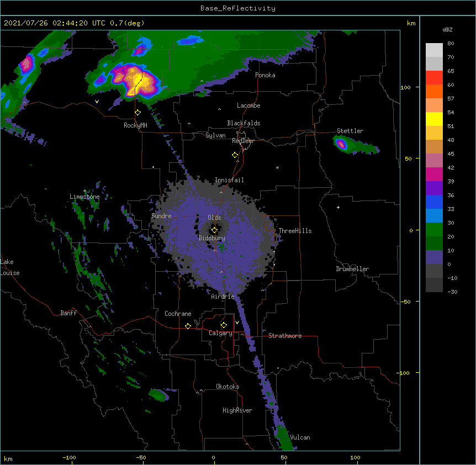Select the Airdrie label

click(x=223, y=297)
